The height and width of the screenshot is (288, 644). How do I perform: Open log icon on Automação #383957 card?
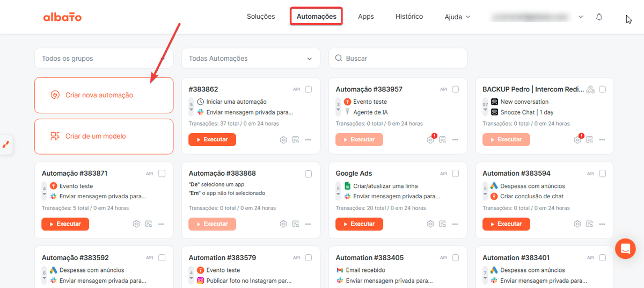pos(443,140)
